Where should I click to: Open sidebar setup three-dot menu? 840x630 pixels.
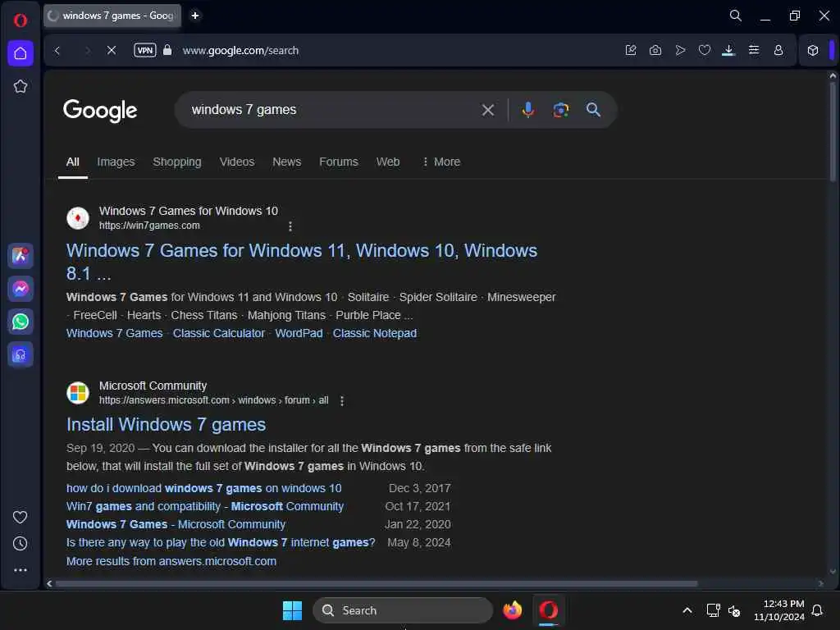tap(21, 570)
